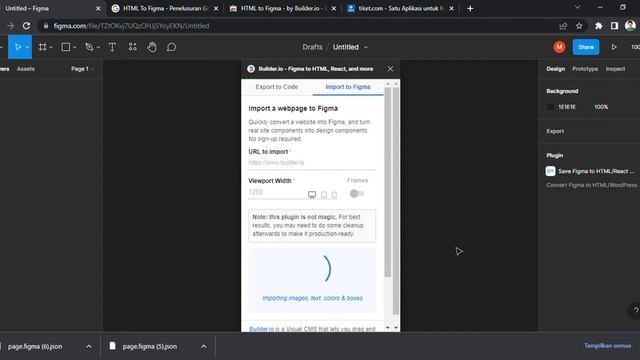Select the Move tool in Figma toolbar
The image size is (640, 360).
[x=18, y=47]
